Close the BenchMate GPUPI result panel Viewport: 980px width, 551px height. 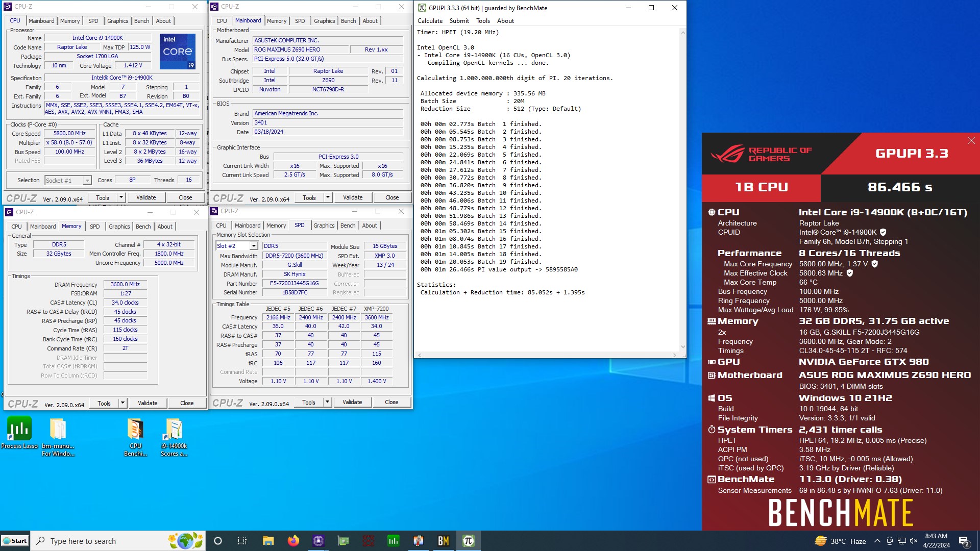pos(971,141)
